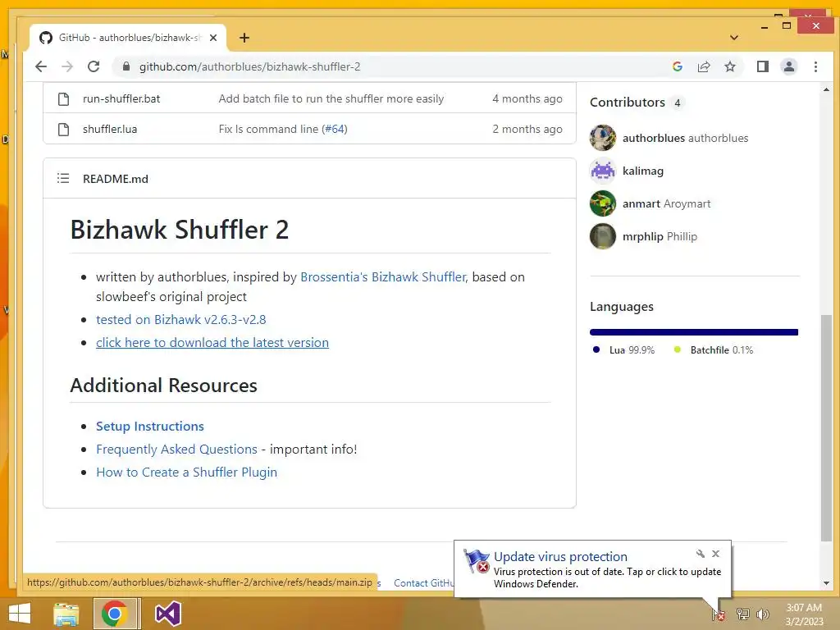This screenshot has height=630, width=840.
Task: Select the GitHub authorblues/bizhawk tab
Action: point(128,38)
